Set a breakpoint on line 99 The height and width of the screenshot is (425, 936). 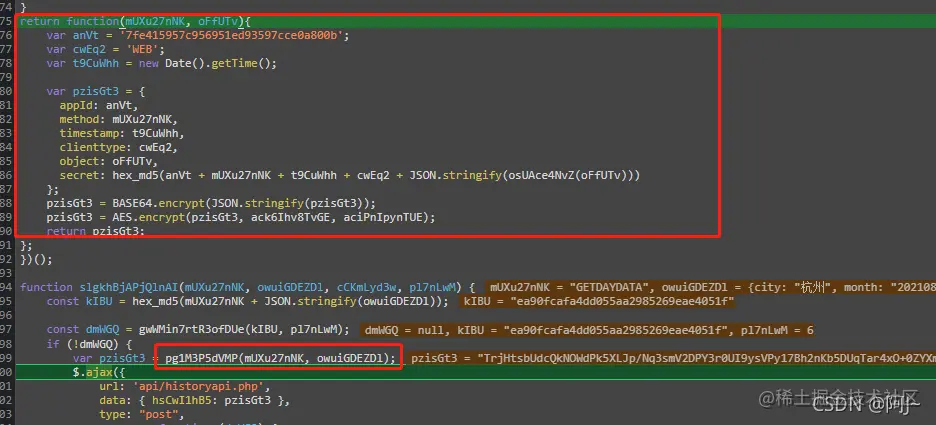click(x=6, y=358)
